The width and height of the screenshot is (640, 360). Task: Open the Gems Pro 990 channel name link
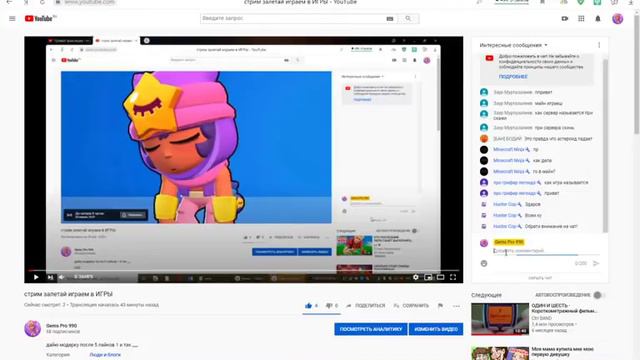click(x=61, y=326)
